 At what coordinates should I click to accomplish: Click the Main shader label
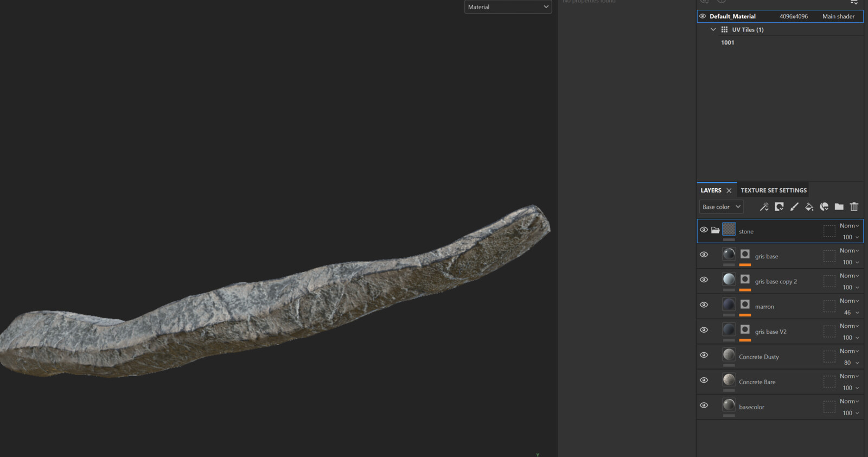pos(838,16)
